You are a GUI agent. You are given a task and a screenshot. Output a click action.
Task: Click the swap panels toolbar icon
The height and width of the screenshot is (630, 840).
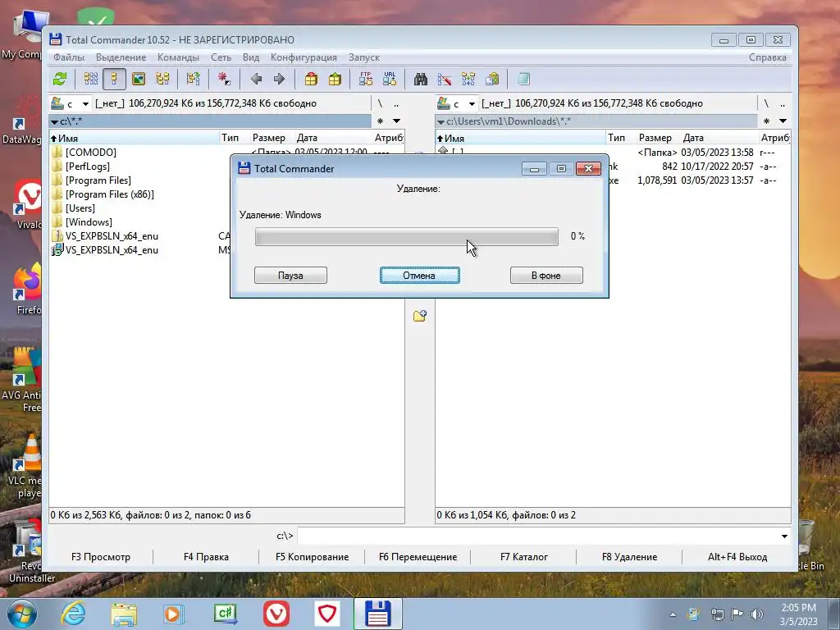pos(194,80)
